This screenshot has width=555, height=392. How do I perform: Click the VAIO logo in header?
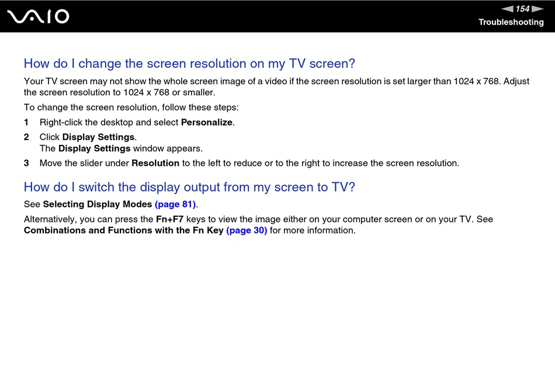click(38, 16)
